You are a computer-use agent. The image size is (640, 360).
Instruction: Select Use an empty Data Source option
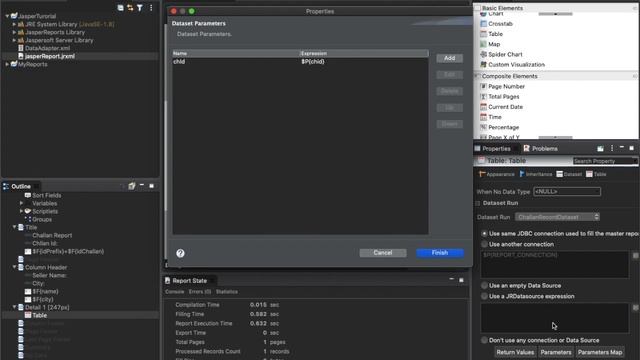pyautogui.click(x=484, y=286)
